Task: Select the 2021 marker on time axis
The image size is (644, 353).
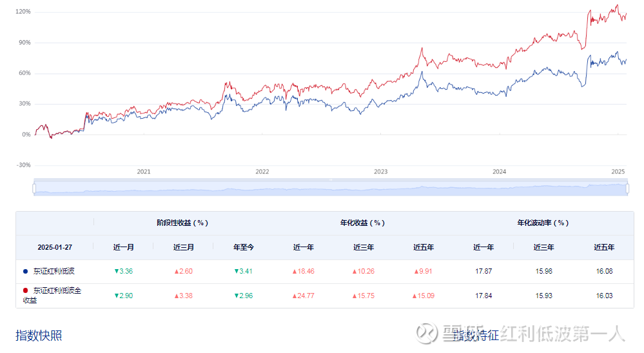Action: 144,172
